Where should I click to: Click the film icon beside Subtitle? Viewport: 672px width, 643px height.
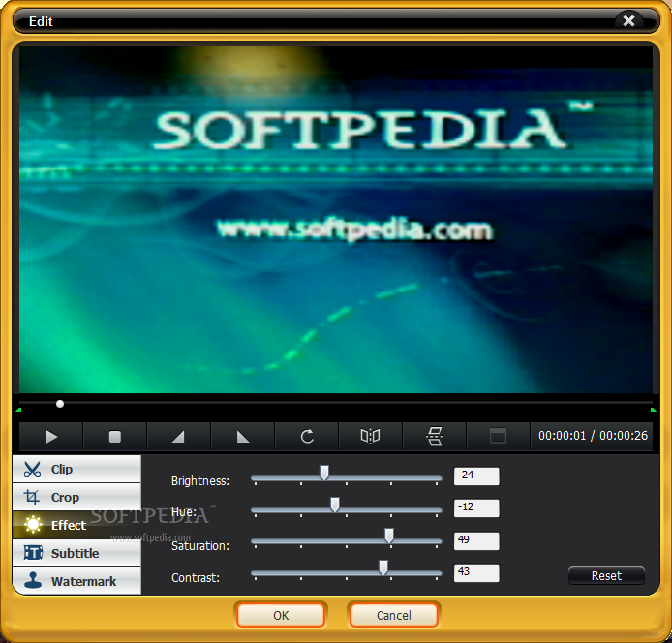click(33, 553)
